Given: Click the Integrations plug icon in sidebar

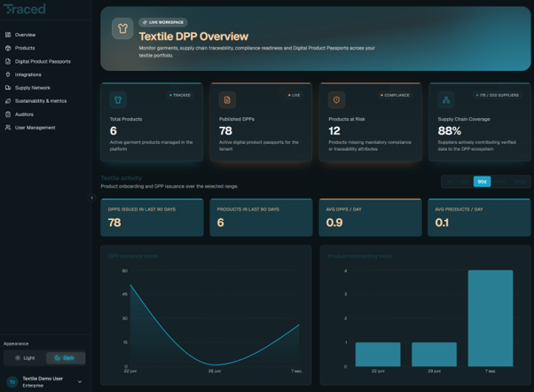Looking at the screenshot, I should [8, 74].
